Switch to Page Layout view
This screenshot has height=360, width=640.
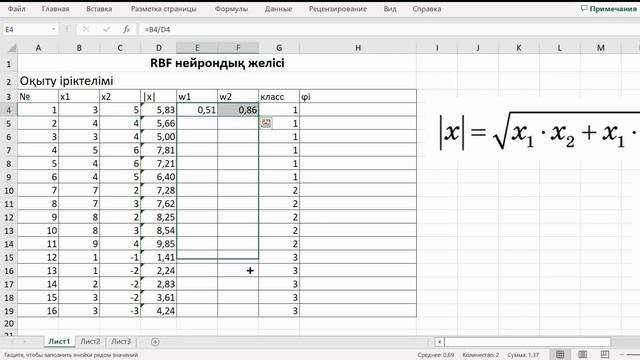(x=582, y=355)
